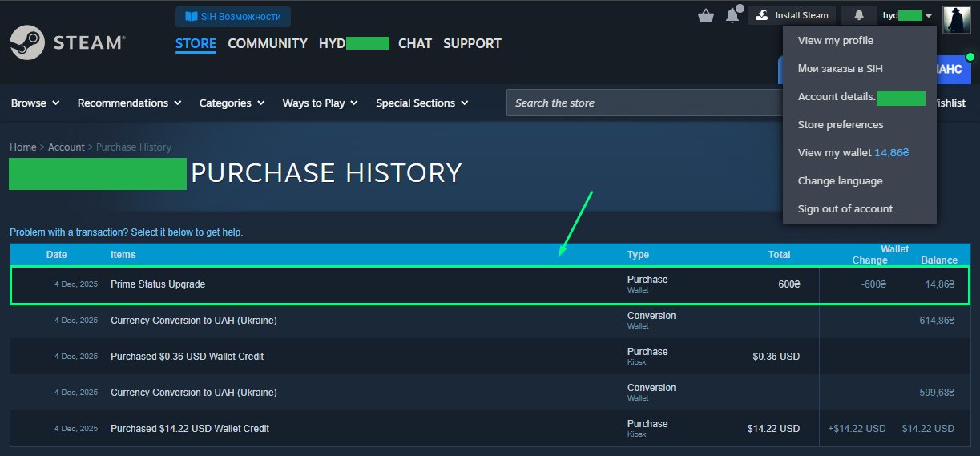Expand the Browse dropdown menu
This screenshot has height=456, width=980.
35,103
